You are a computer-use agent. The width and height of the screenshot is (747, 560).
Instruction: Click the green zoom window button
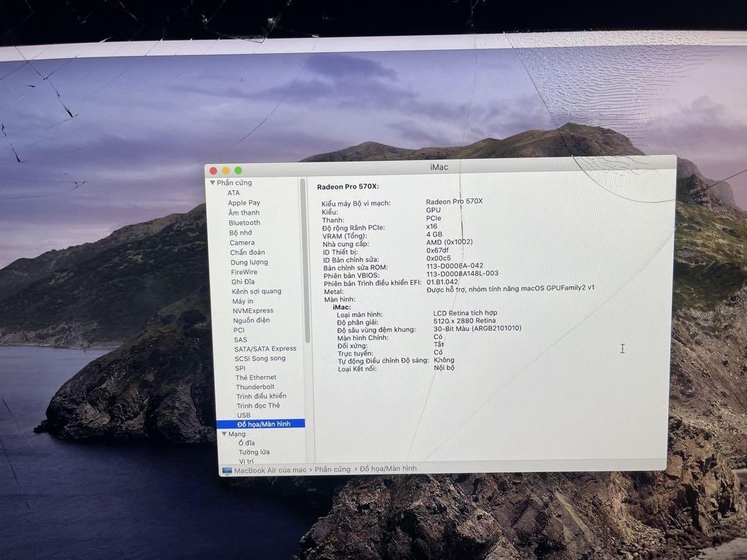238,171
